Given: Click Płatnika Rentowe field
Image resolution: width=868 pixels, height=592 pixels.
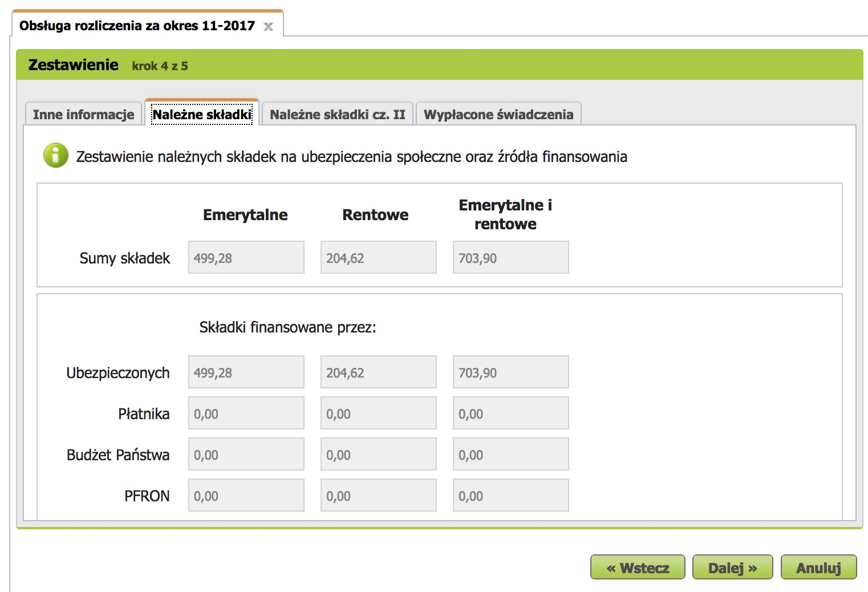Looking at the screenshot, I should [379, 413].
